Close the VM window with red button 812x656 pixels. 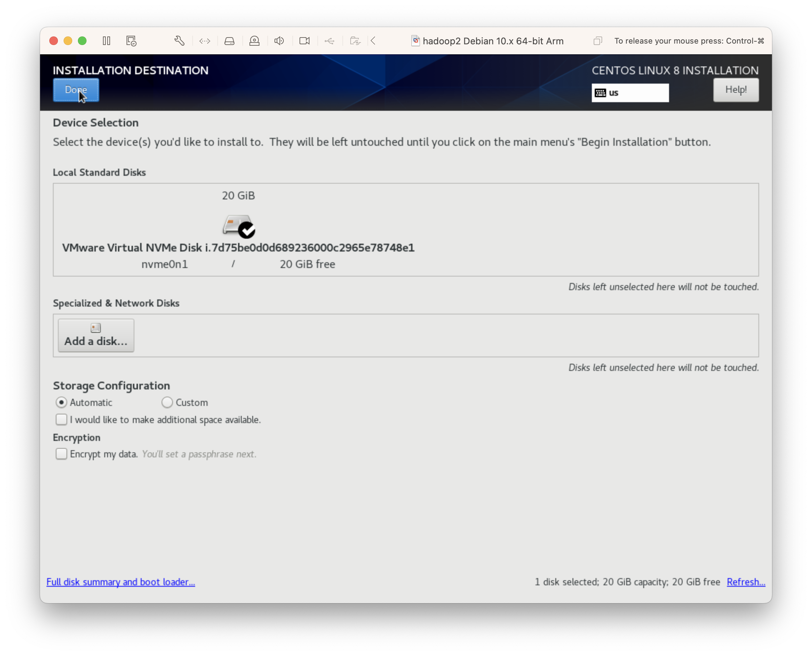tap(54, 41)
